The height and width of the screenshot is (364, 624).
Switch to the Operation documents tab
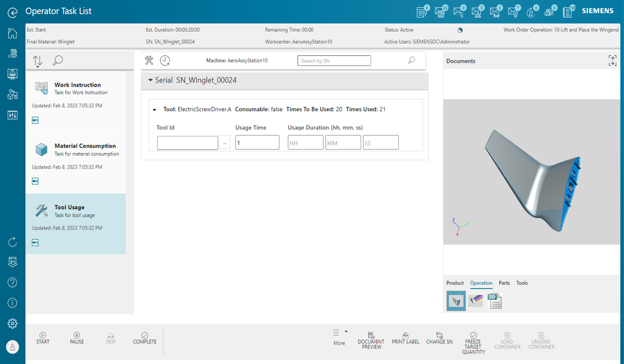(x=481, y=283)
